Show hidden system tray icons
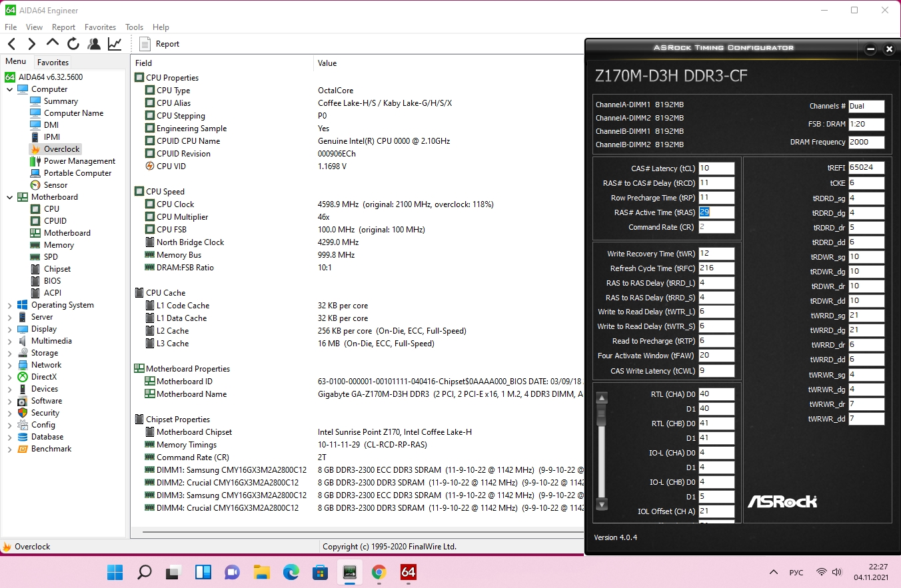Screen dimensions: 901x588 click(x=774, y=572)
